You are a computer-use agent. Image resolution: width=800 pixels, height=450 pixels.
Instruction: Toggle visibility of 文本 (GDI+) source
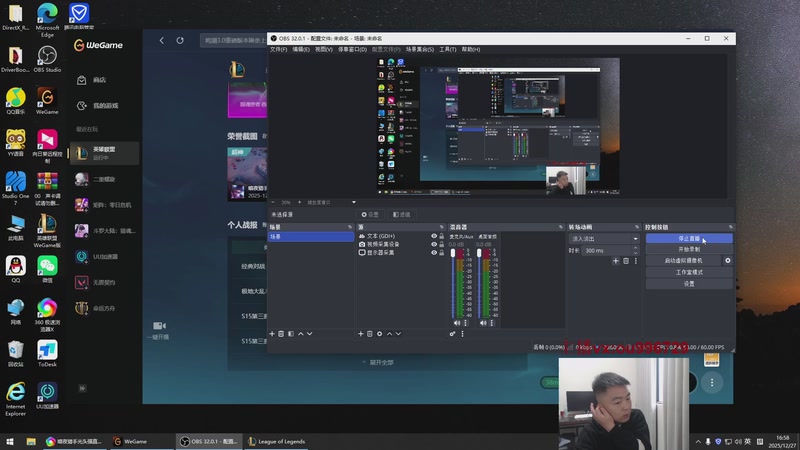434,236
